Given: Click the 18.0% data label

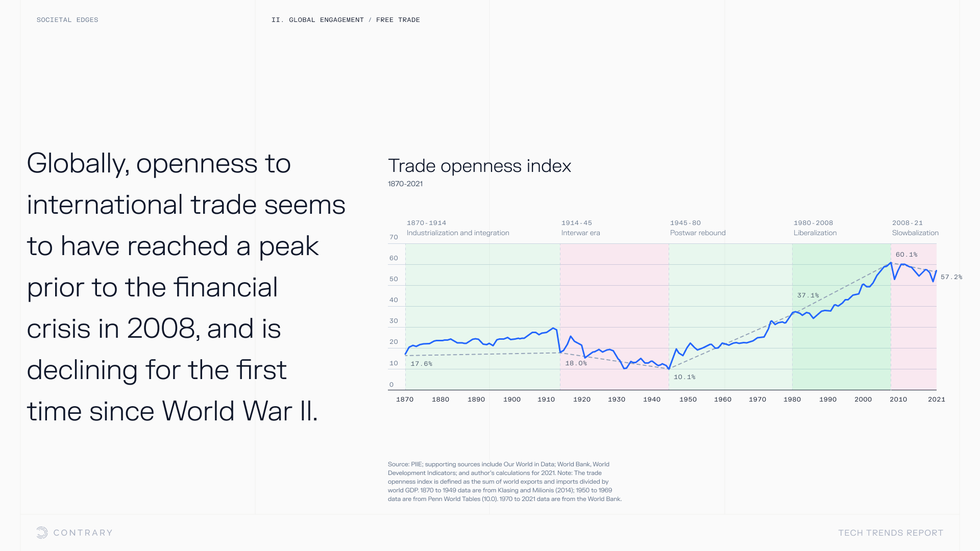Looking at the screenshot, I should click(x=576, y=363).
